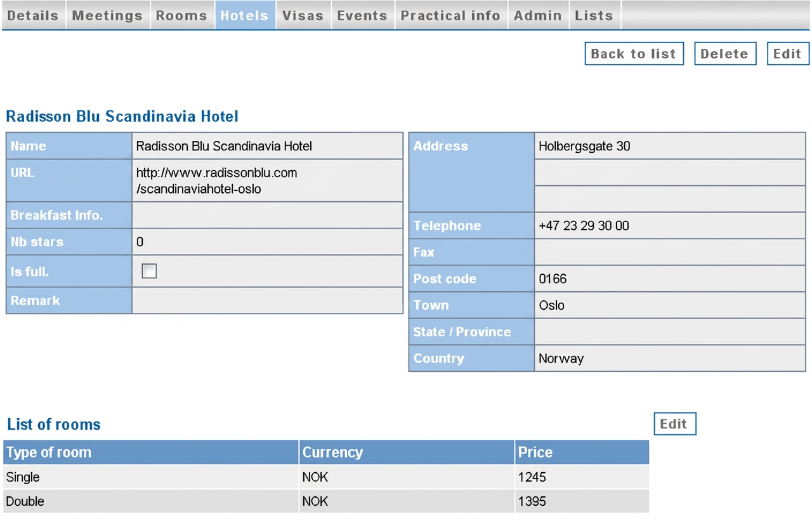This screenshot has width=812, height=528.
Task: Open the Visas tab
Action: point(303,15)
